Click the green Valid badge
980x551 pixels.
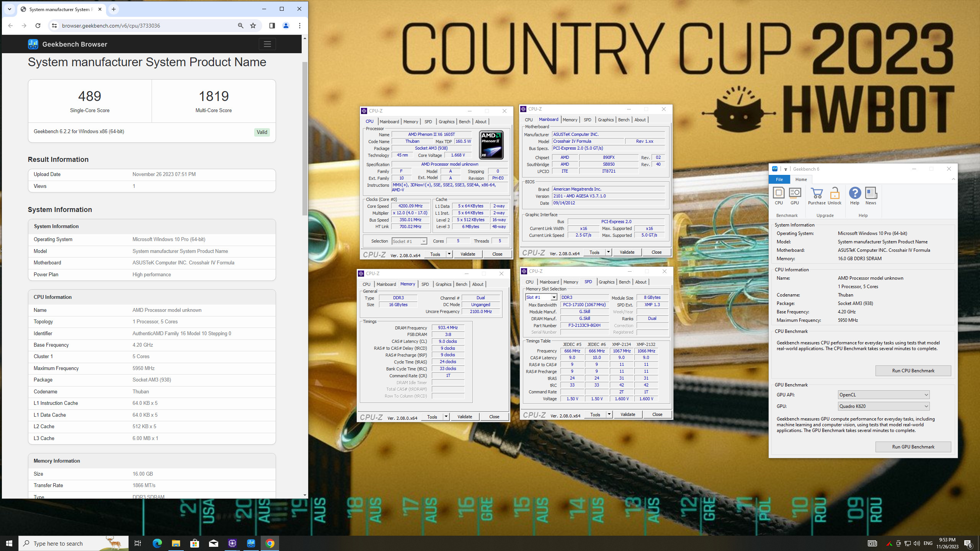coord(262,132)
